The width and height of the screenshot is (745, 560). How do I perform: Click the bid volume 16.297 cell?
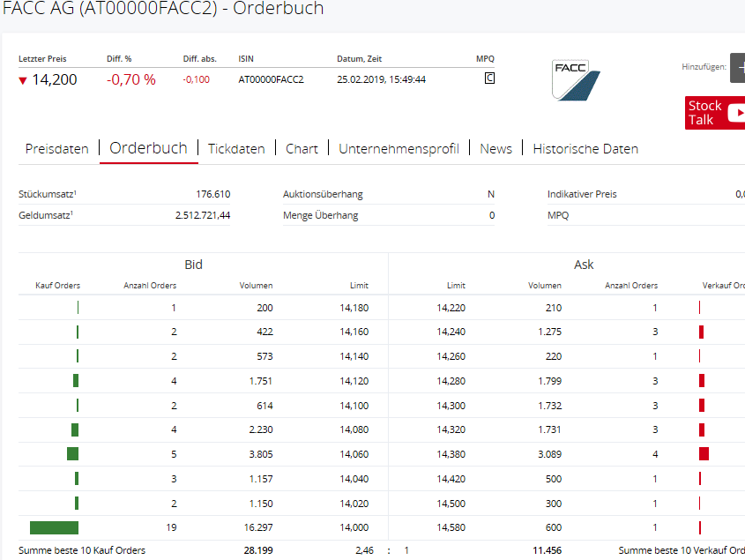(256, 527)
